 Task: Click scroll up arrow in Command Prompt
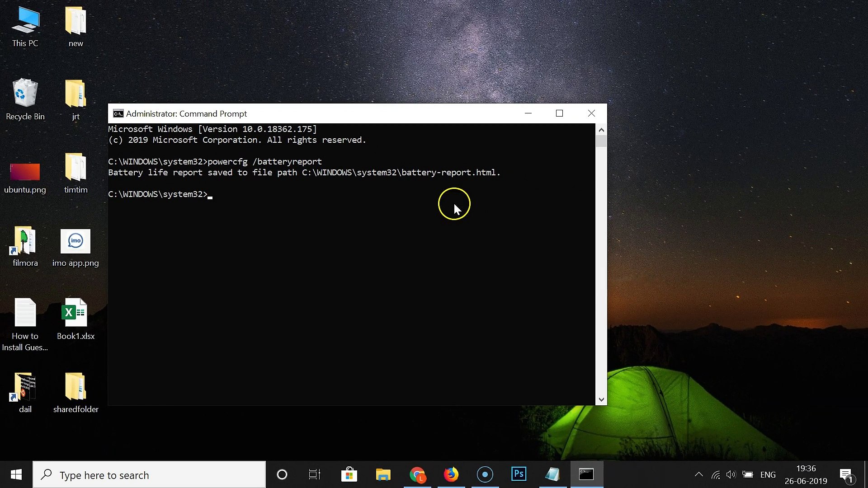[x=601, y=130]
